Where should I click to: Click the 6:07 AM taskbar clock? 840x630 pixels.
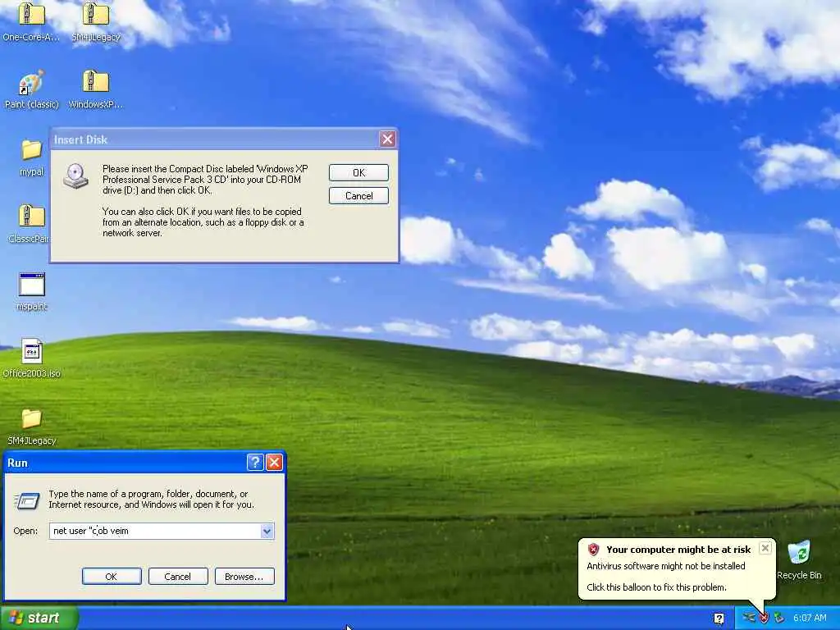click(x=810, y=618)
